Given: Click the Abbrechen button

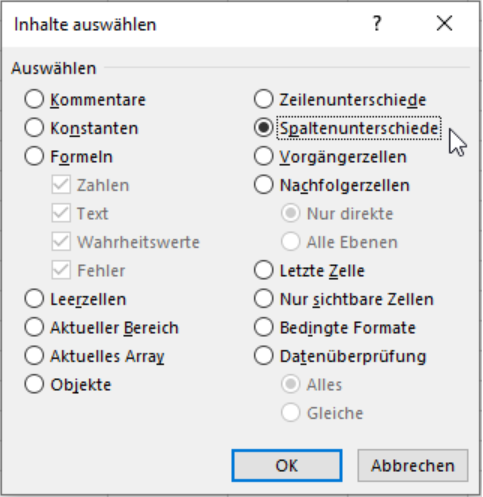Looking at the screenshot, I should tap(413, 465).
